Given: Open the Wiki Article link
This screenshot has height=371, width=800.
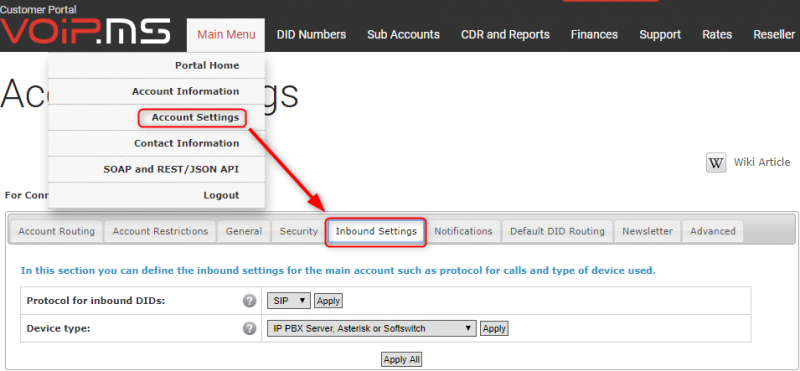Looking at the screenshot, I should click(762, 162).
